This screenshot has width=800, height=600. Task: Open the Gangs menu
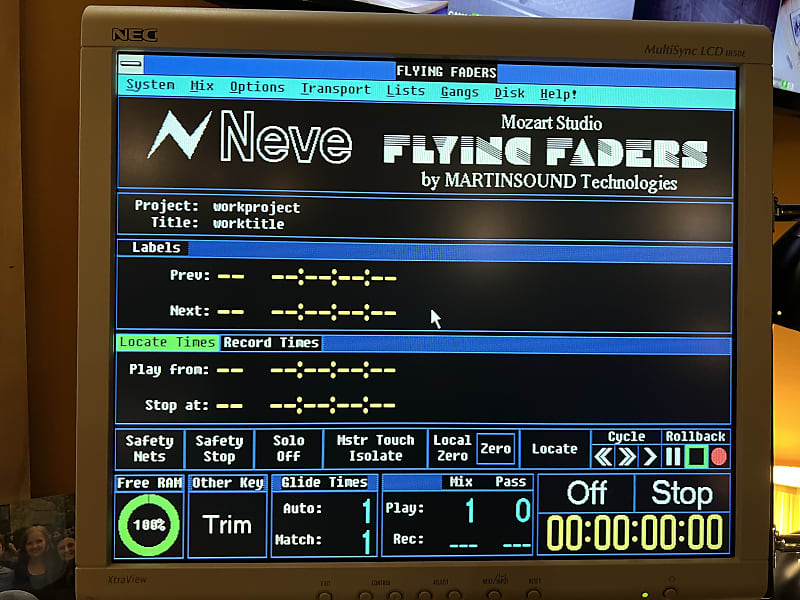tap(459, 93)
